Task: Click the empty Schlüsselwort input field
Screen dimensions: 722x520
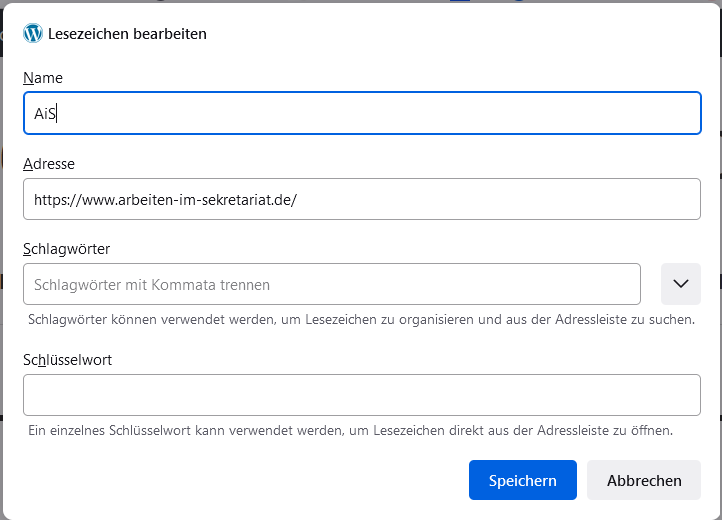Action: pos(362,395)
